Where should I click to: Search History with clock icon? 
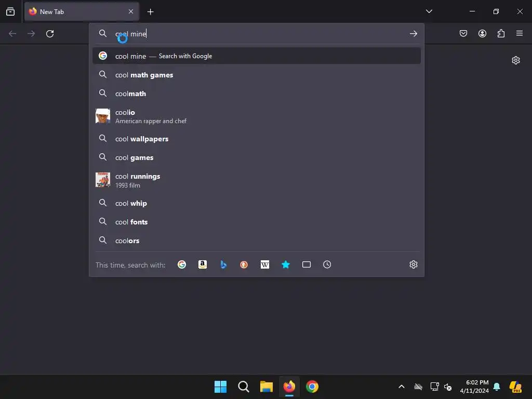pos(327,264)
